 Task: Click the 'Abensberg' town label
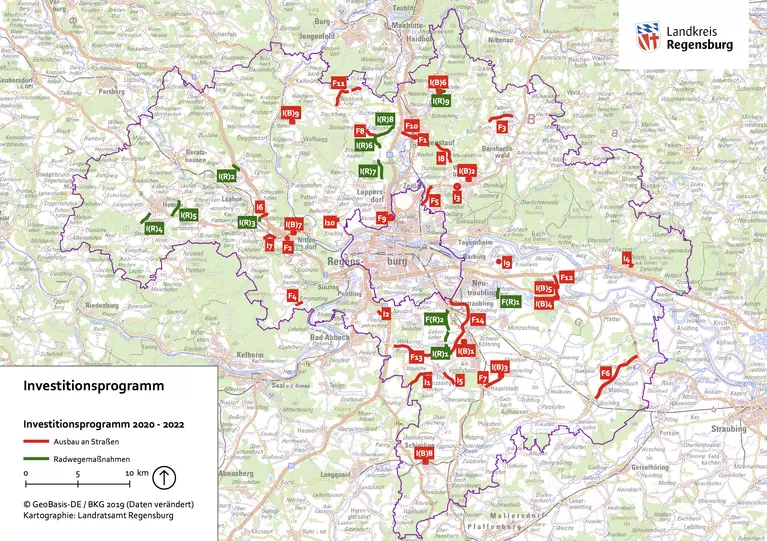236,473
